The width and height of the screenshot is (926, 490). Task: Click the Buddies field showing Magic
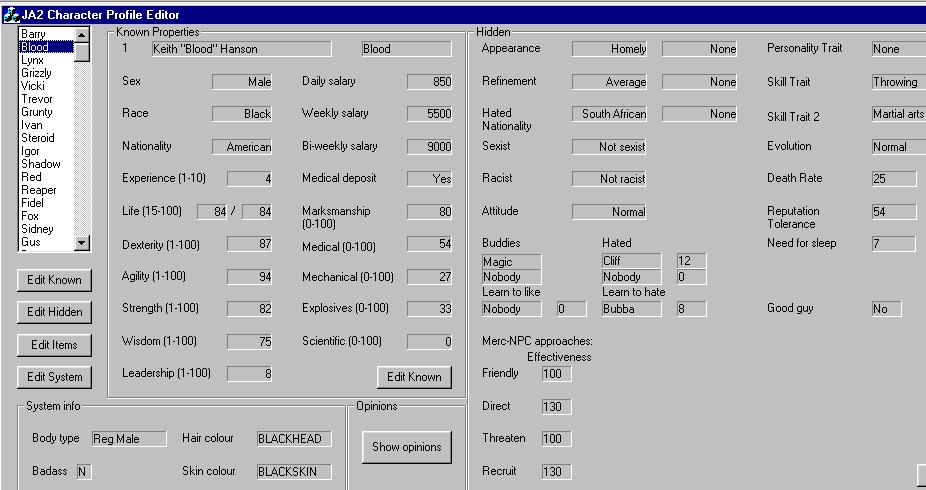pyautogui.click(x=511, y=262)
